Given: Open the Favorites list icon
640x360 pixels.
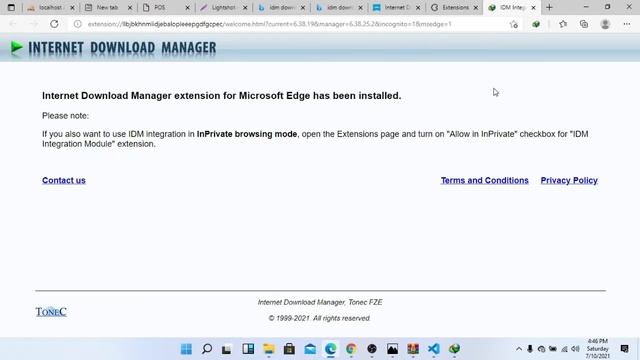Looking at the screenshot, I should (563, 24).
